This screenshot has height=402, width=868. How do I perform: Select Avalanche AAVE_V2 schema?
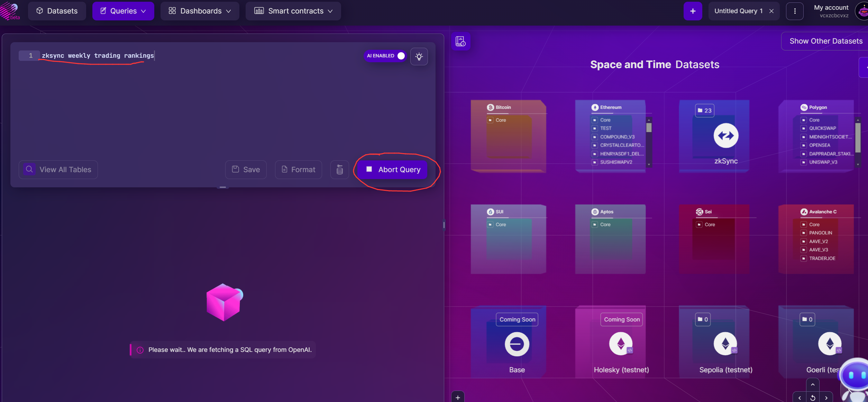point(815,241)
